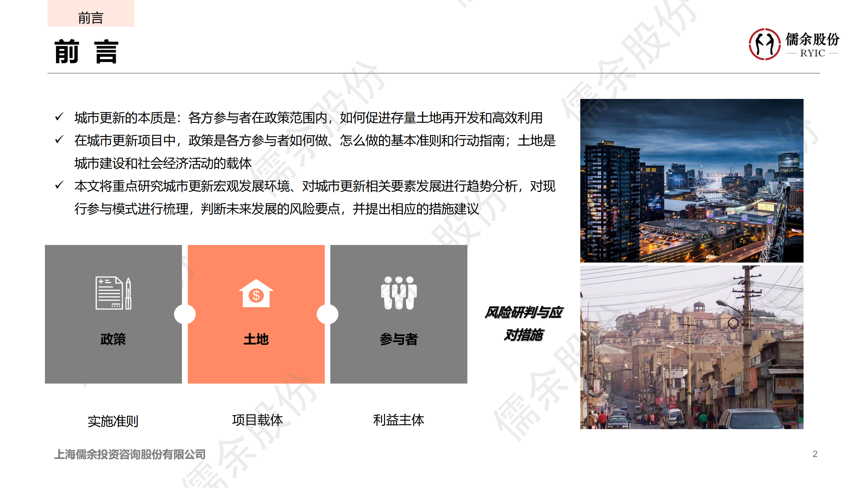The image size is (868, 488).
Task: Click the house with dollar sign icon
Action: [256, 293]
